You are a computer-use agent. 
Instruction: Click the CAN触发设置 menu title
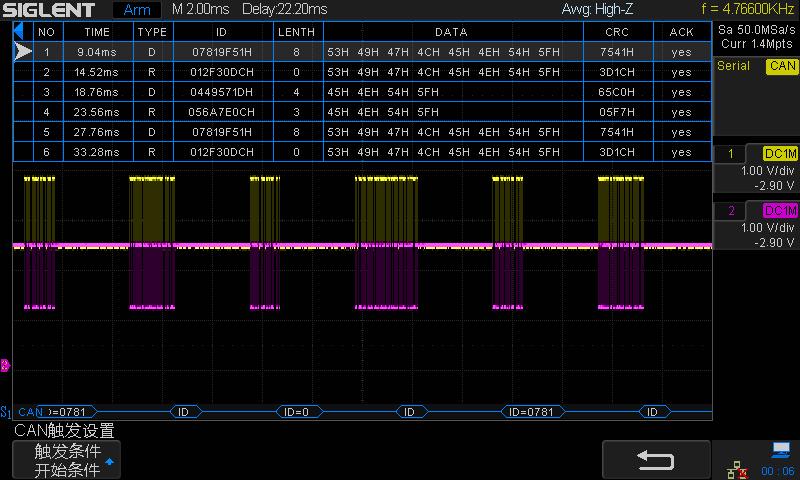coord(64,431)
